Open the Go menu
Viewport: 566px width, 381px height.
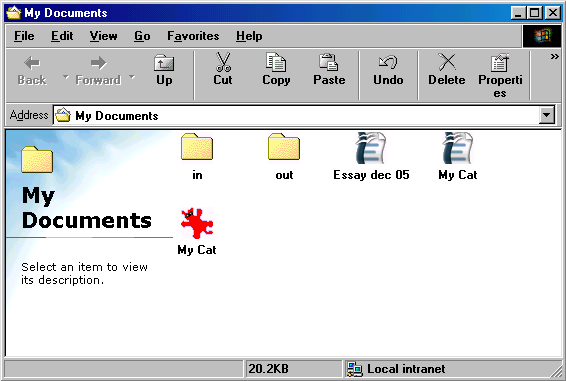pos(142,36)
